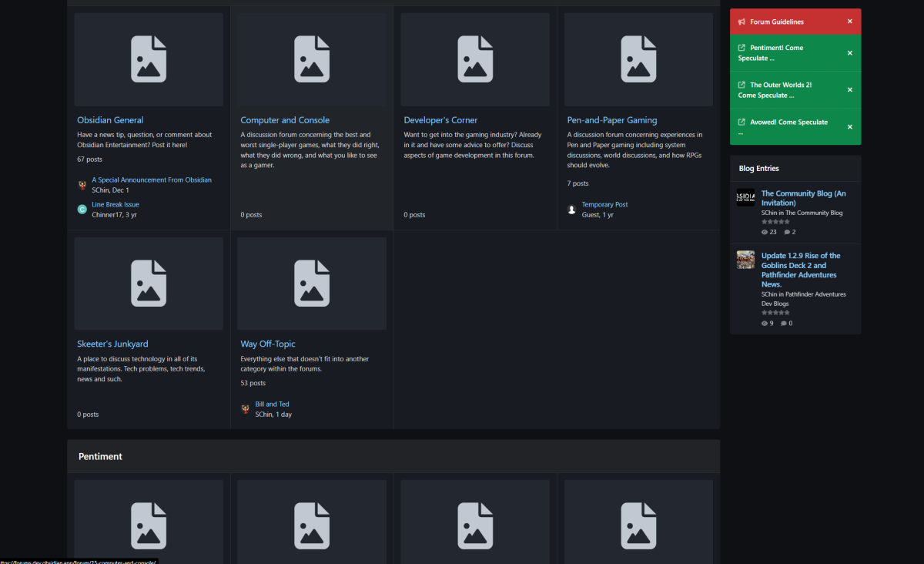Click Chinner17's avatar next to Line Break Issue
This screenshot has height=564, width=924.
[x=82, y=210]
